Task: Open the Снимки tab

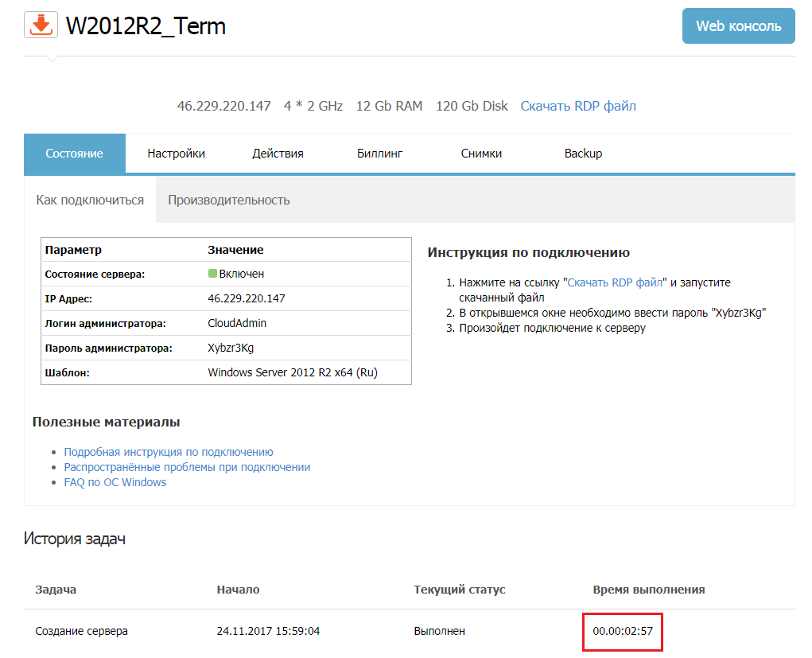Action: click(481, 154)
